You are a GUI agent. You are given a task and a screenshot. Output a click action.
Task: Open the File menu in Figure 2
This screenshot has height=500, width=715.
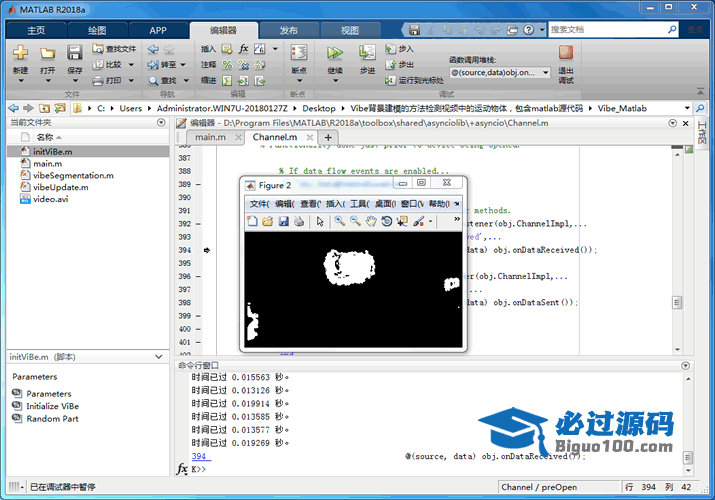tap(259, 204)
